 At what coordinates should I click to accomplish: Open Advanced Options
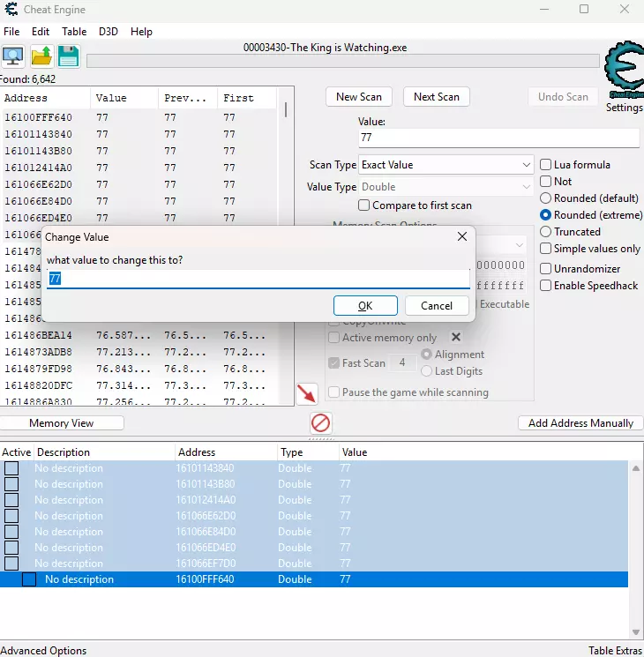click(43, 650)
